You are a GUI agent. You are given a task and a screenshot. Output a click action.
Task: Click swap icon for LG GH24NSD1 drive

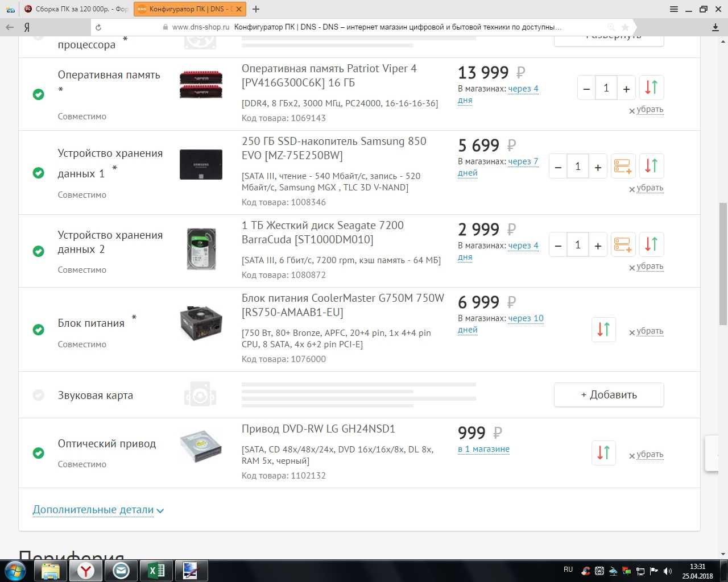coord(603,452)
